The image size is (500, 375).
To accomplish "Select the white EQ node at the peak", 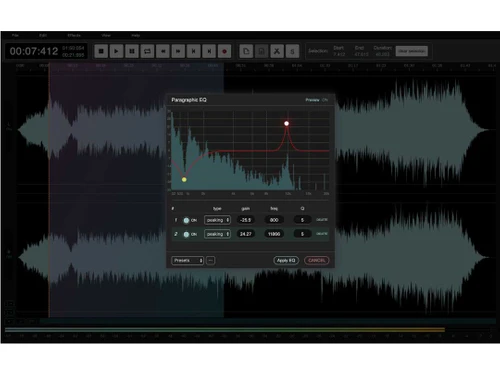I will click(286, 124).
